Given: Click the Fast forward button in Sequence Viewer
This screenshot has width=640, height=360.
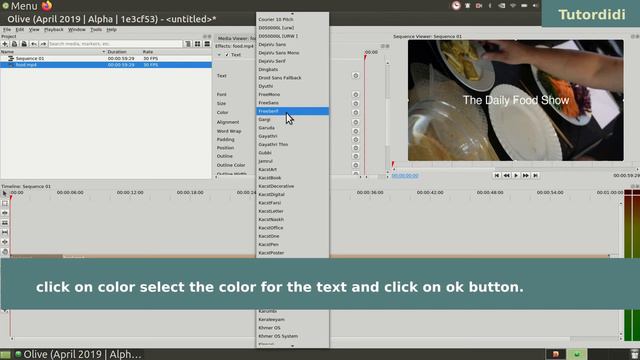Looking at the screenshot, I should tap(526, 175).
